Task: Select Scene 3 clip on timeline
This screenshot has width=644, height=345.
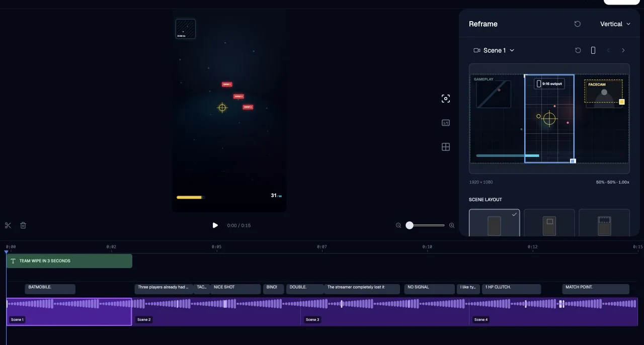Action: [385, 312]
